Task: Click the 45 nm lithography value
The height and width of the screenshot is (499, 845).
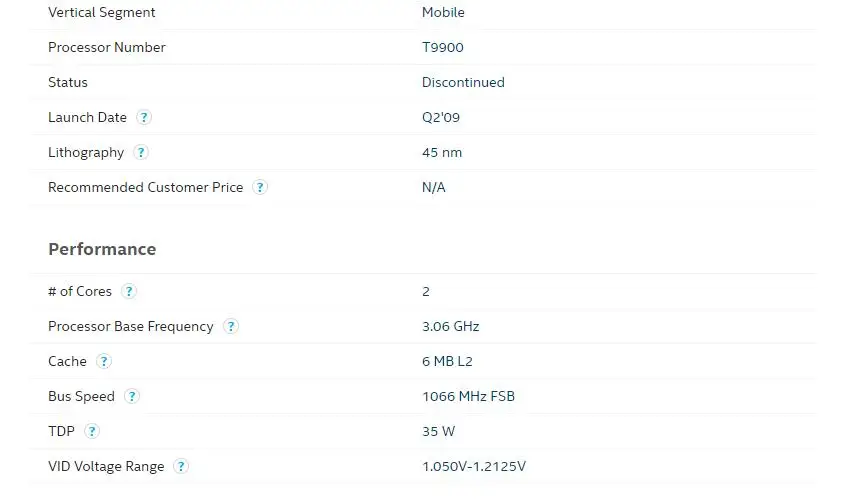Action: point(442,153)
